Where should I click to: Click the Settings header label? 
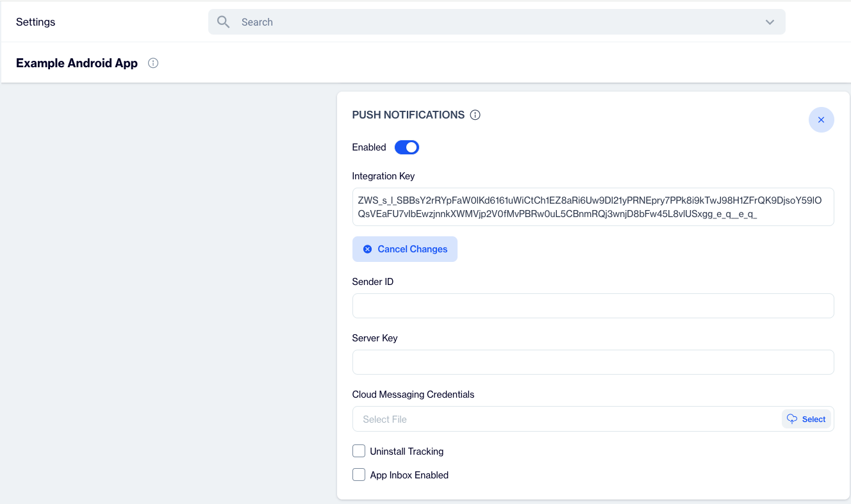coord(36,22)
